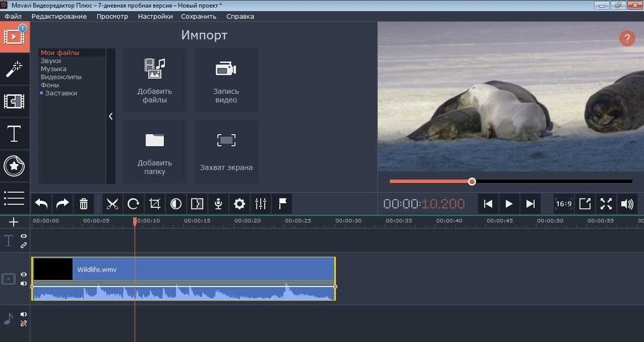This screenshot has width=644, height=342.
Task: Click the Захват экрана button
Action: tap(227, 152)
